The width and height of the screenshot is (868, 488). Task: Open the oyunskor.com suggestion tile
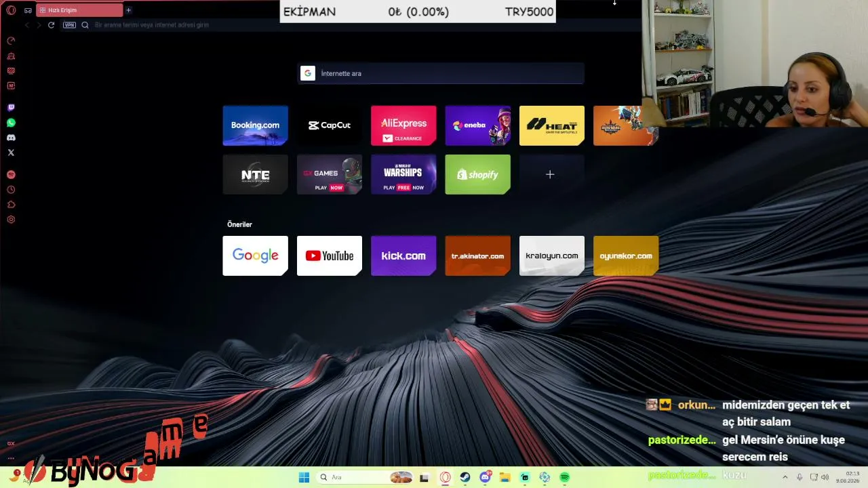tap(626, 256)
